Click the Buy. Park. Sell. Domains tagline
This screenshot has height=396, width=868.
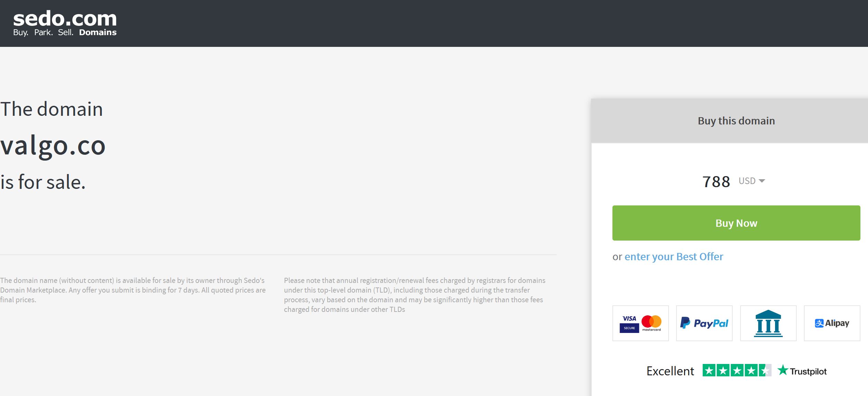(x=65, y=32)
